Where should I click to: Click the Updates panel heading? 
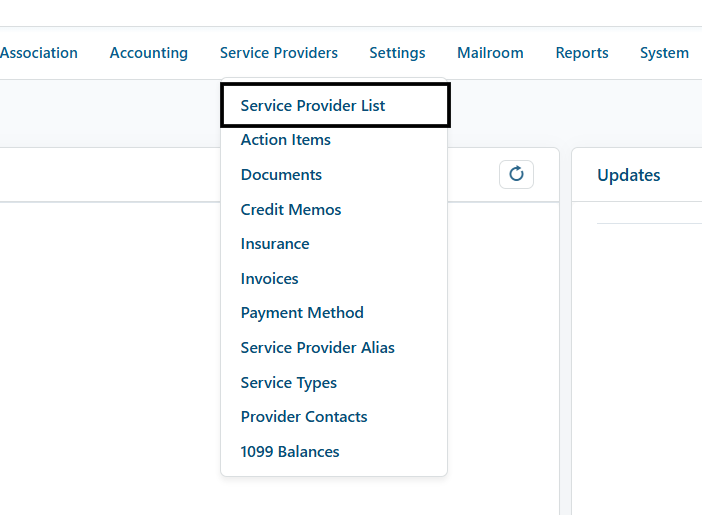coord(629,175)
